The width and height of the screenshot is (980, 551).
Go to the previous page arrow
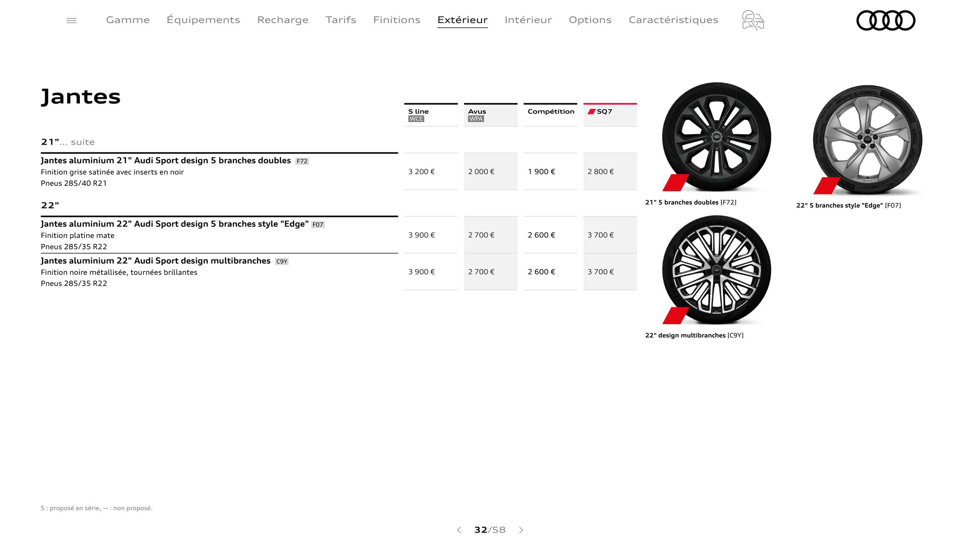[459, 530]
